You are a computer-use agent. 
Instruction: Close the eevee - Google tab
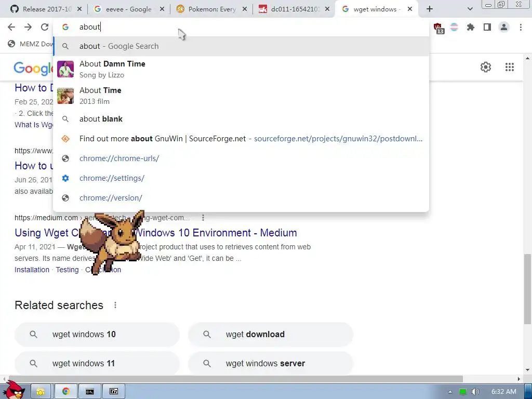pos(162,9)
